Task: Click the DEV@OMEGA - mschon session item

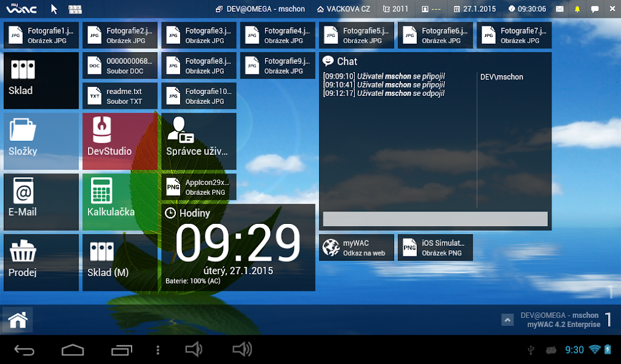Action: tap(260, 9)
